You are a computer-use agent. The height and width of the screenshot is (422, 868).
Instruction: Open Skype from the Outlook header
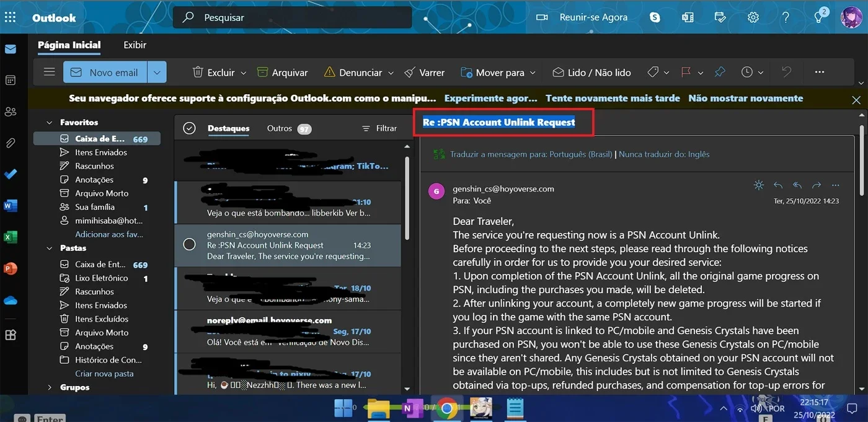tap(655, 17)
